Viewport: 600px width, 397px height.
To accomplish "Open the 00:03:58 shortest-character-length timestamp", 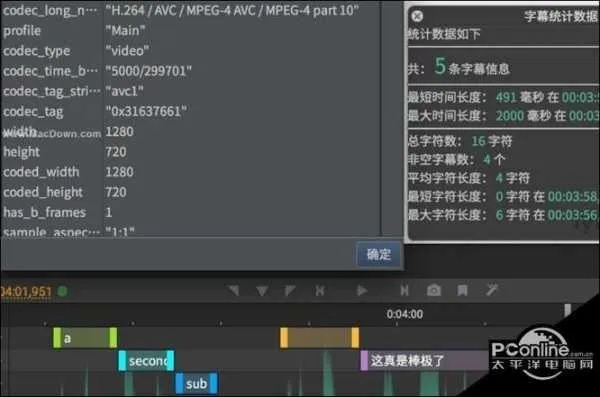I will coord(573,197).
